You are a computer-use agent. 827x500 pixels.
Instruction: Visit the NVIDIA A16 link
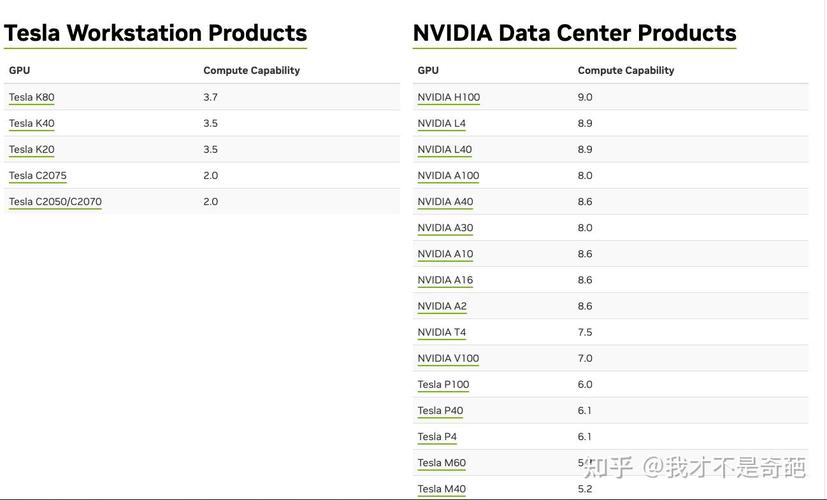[x=445, y=280]
